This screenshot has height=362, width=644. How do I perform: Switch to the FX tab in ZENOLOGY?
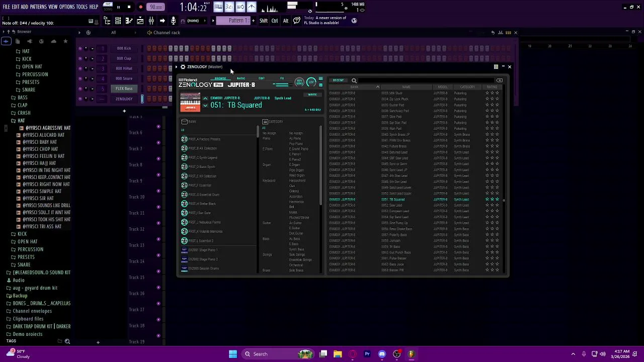click(x=282, y=78)
